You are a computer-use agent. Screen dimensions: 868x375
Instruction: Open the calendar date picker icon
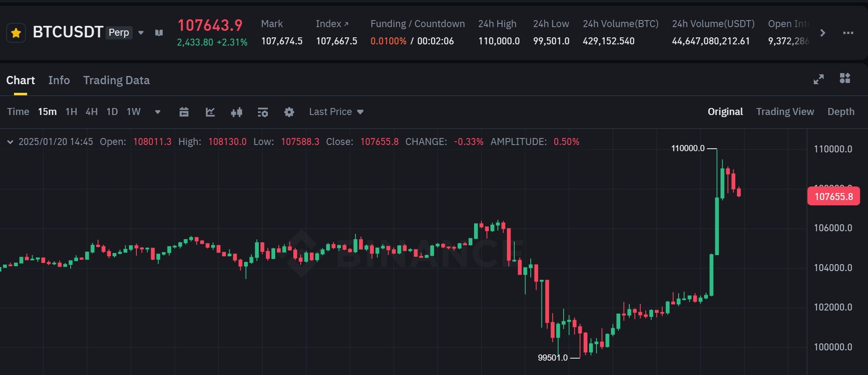tap(184, 112)
